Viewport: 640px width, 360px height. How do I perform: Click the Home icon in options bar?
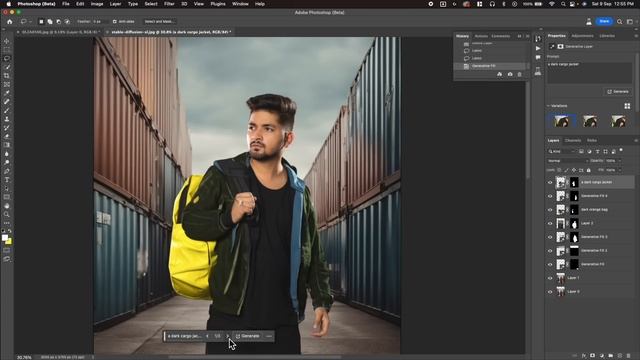point(9,21)
